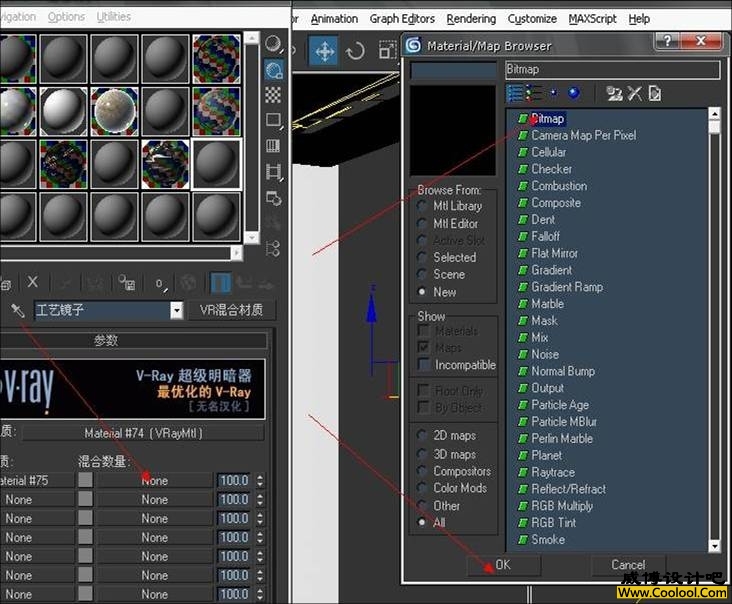Open material name dropdown arrow
This screenshot has width=732, height=604.
click(x=176, y=310)
